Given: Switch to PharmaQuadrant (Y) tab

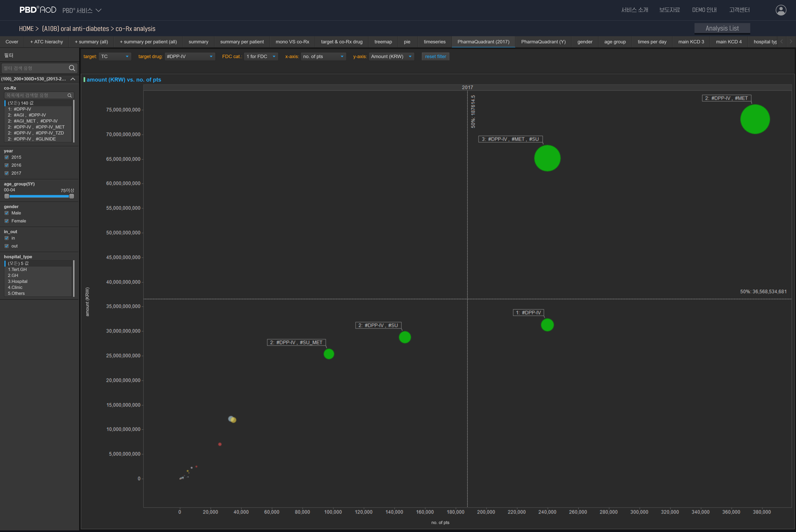Looking at the screenshot, I should pyautogui.click(x=543, y=42).
